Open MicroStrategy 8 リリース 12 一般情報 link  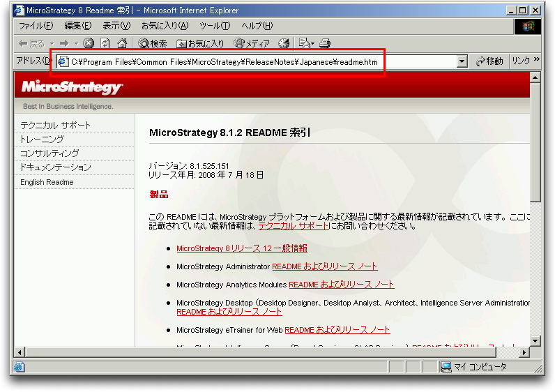(x=242, y=248)
